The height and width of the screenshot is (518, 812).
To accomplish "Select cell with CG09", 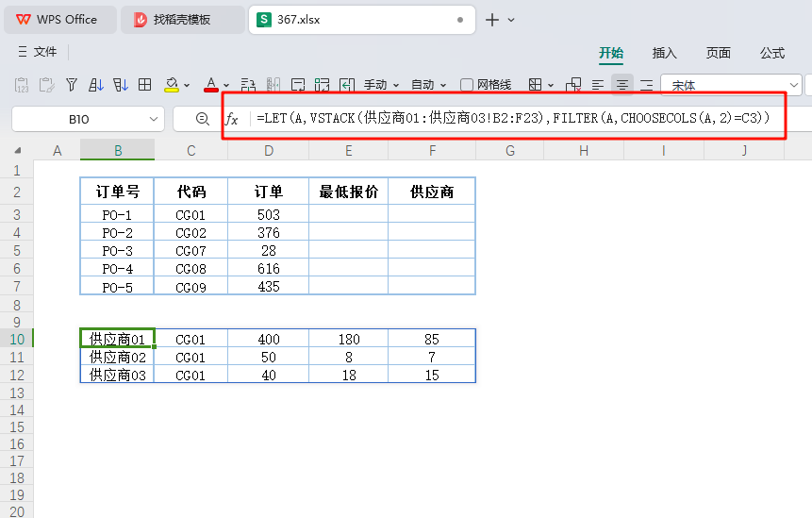I will tap(191, 287).
